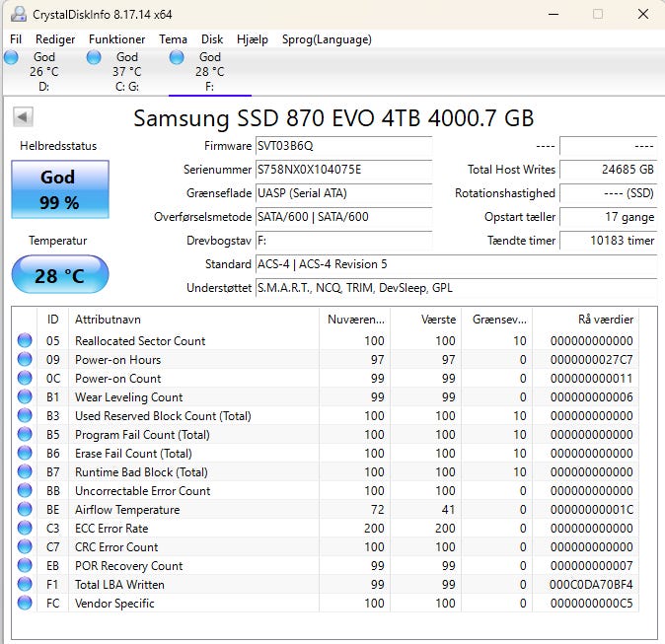
Task: Click the Firmware field SVT03B6Q
Action: [344, 146]
